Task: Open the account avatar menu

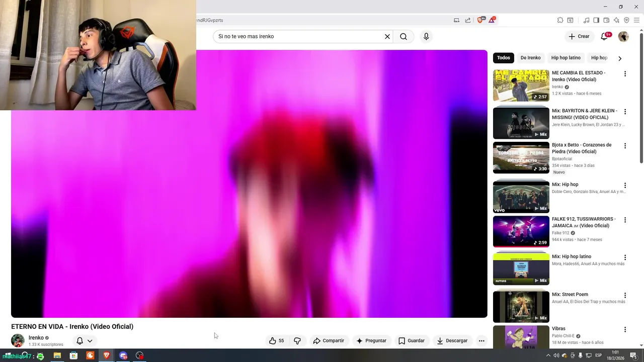Action: [x=623, y=36]
